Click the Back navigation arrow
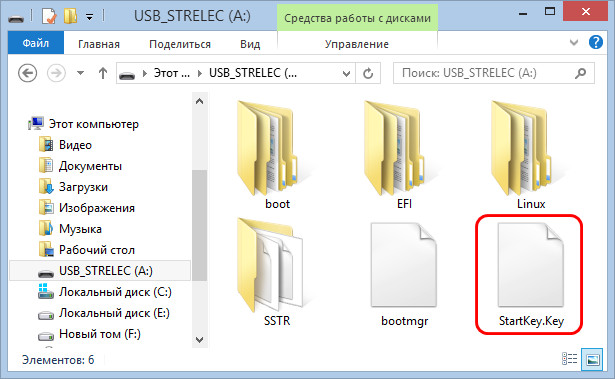The image size is (615, 379). click(28, 73)
